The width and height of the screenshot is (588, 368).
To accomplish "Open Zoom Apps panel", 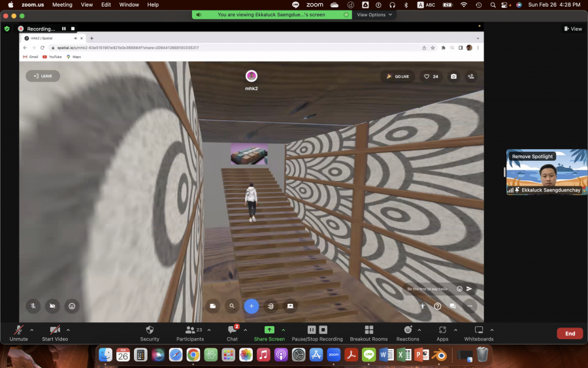I will pos(442,330).
